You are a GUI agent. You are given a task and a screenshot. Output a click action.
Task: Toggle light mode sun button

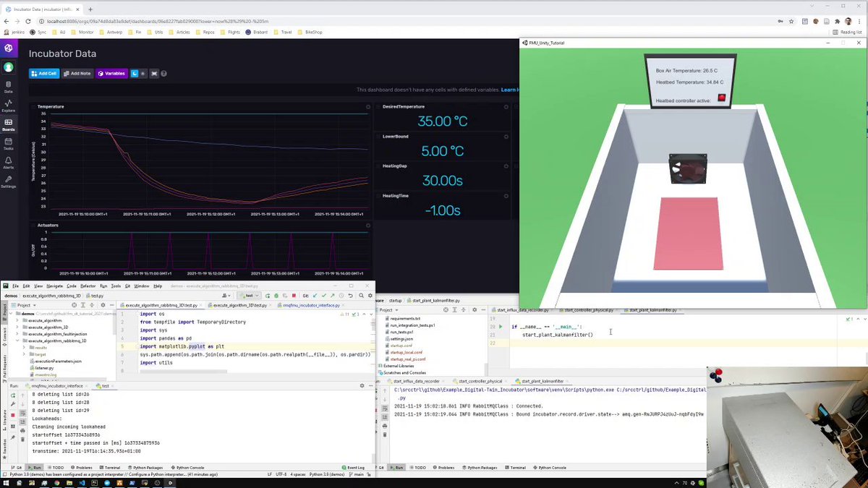click(x=143, y=74)
